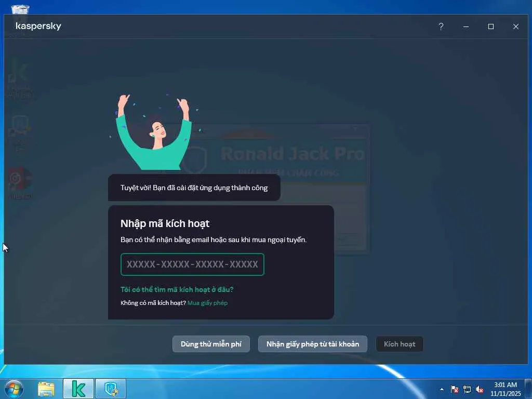
Task: Click 'Tuyệt vời! Bạn đã cài đặt' message
Action: click(194, 188)
